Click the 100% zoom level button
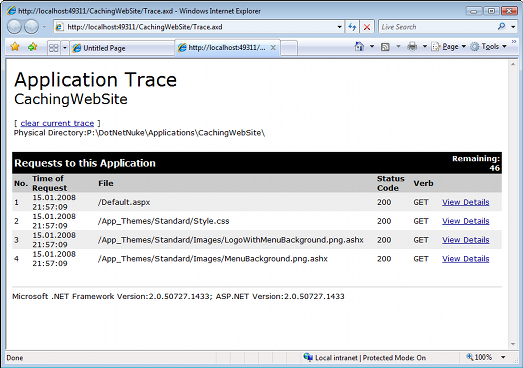The image size is (523, 368). (479, 357)
